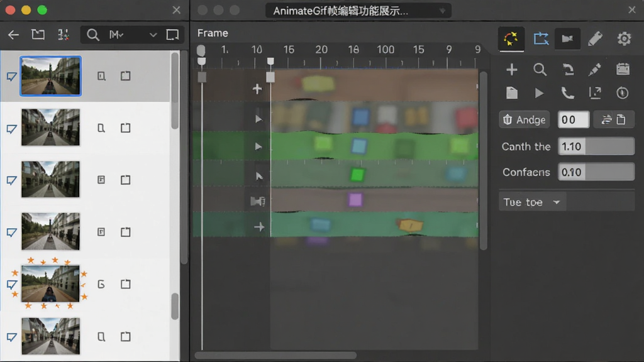The image size is (644, 362).
Task: Toggle the checkbox of the first frame
Action: (11, 77)
